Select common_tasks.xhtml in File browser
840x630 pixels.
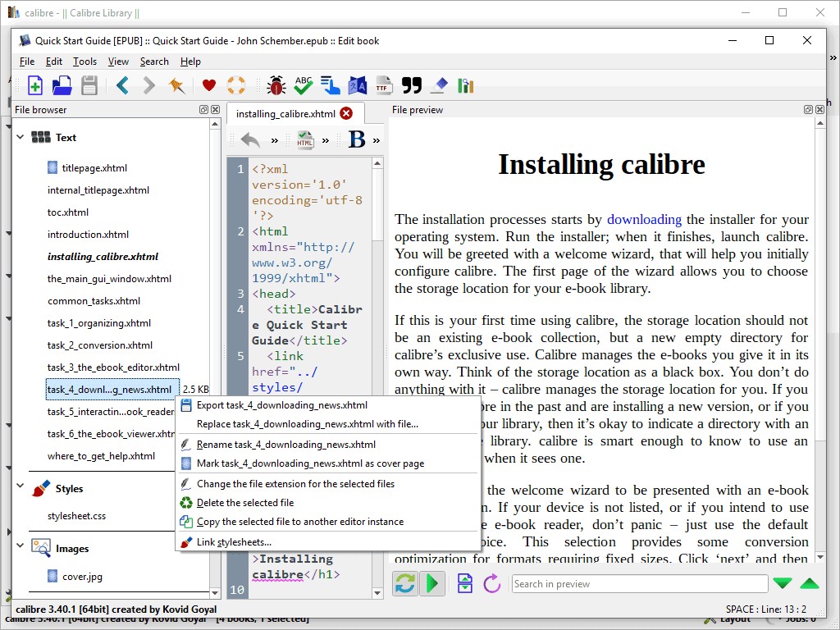coord(94,301)
